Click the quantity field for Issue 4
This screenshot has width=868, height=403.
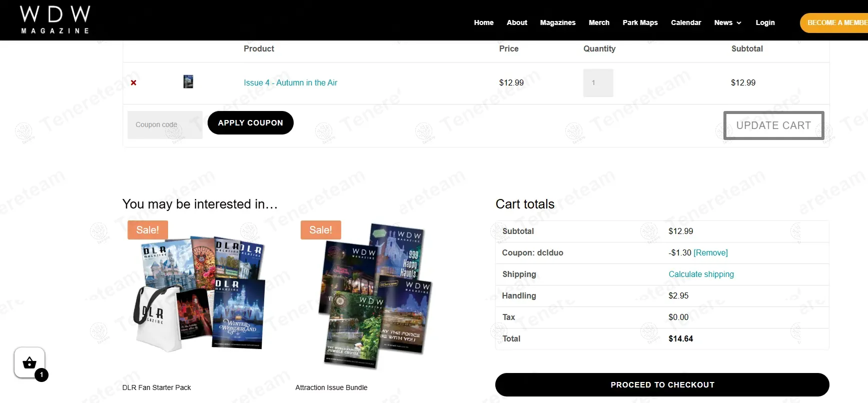pos(598,83)
